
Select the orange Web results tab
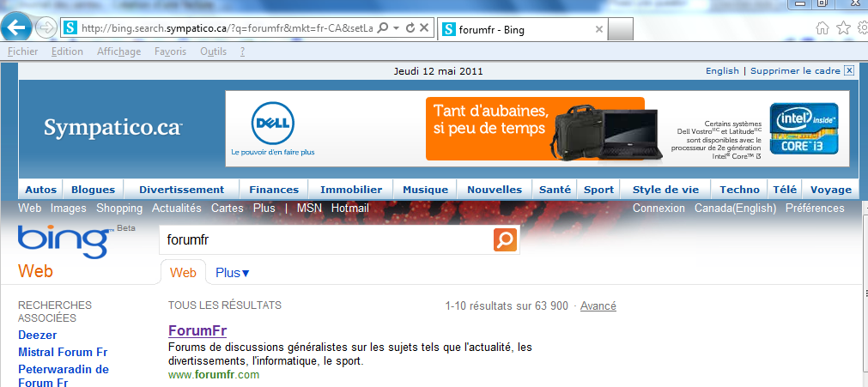(183, 272)
